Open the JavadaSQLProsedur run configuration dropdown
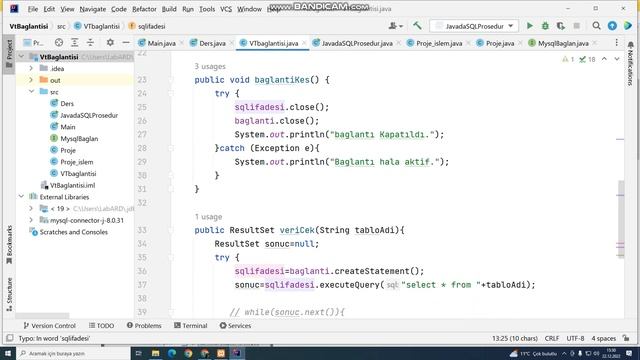 (474, 26)
